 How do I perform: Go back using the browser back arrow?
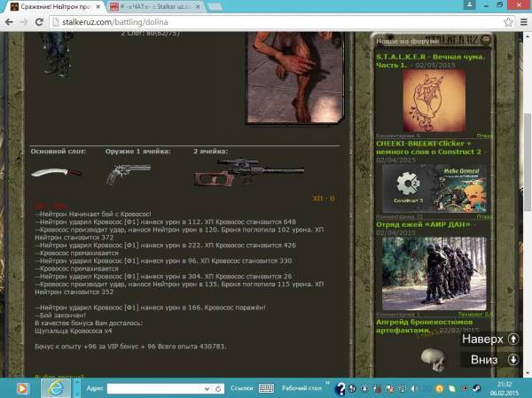pos(10,21)
